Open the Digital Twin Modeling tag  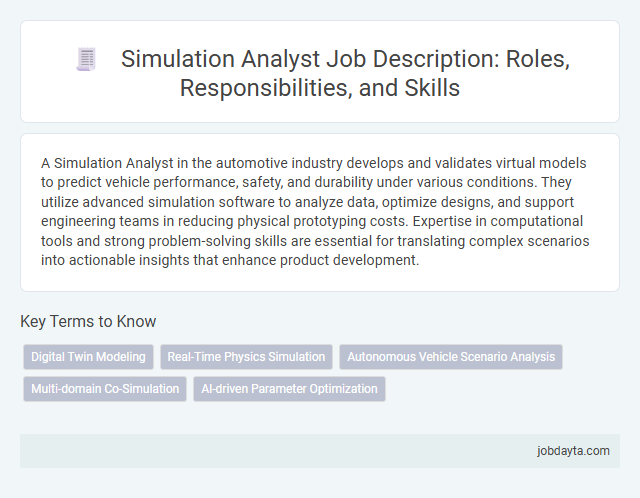(88, 357)
